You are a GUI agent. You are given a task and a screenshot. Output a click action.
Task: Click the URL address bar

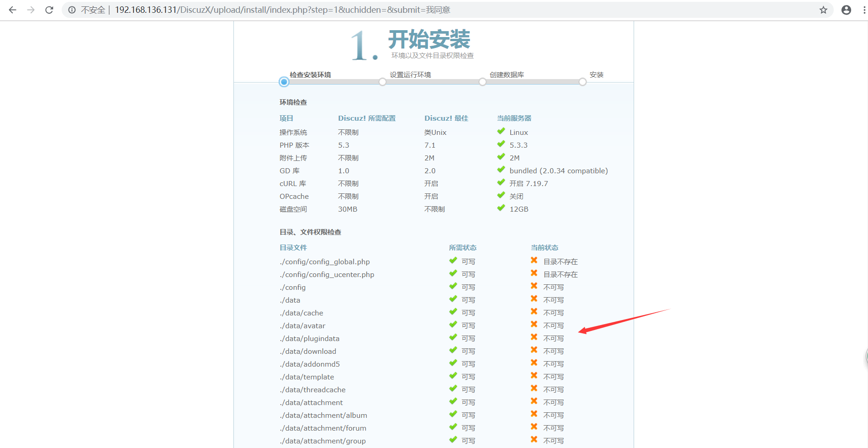coord(448,10)
